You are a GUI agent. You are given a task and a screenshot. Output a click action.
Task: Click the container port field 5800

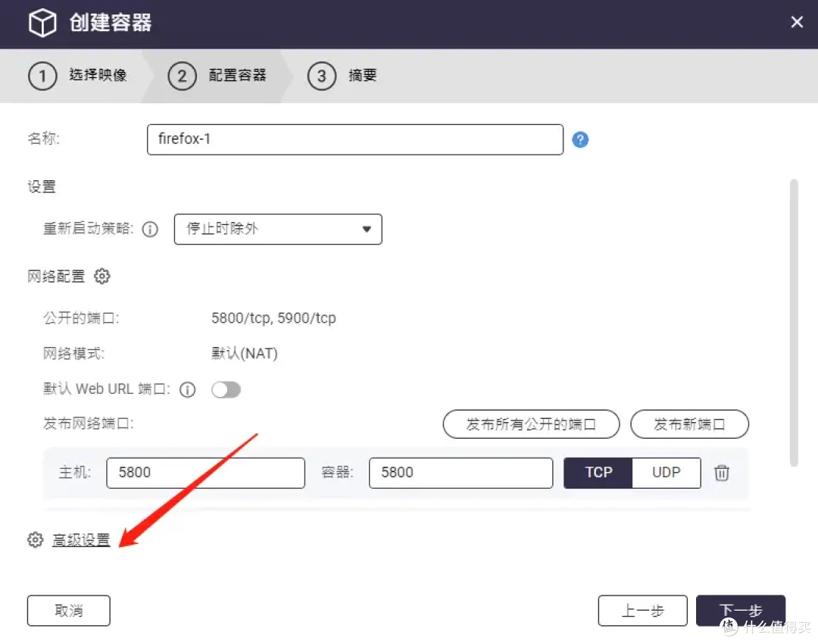point(461,473)
